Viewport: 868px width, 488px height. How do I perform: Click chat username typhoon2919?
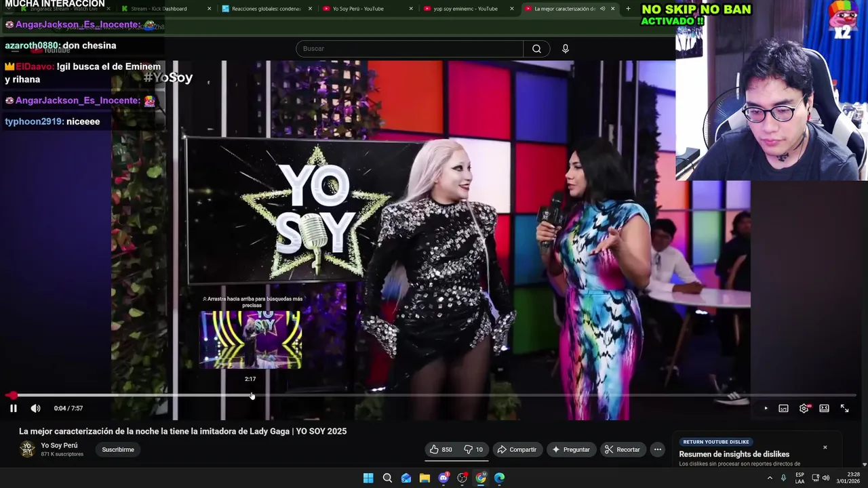point(34,121)
